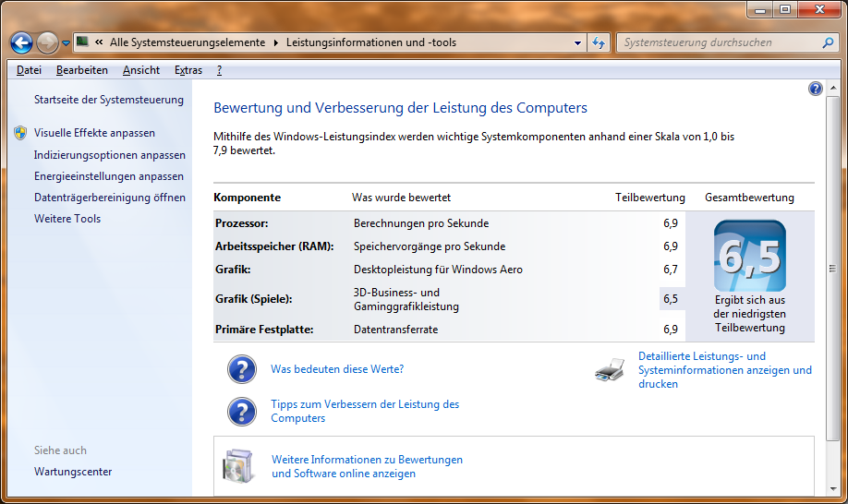848x504 pixels.
Task: Open Wartungscenter under Siehe auch
Action: point(73,472)
